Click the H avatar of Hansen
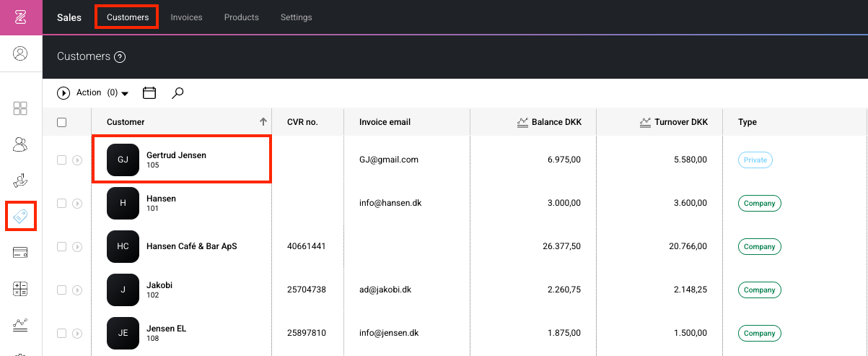 pos(123,203)
